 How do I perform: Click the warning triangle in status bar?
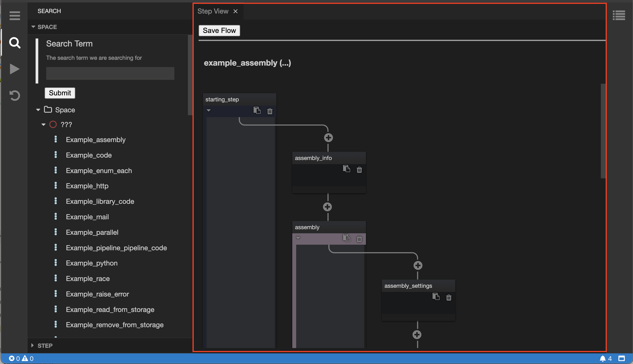[25, 358]
